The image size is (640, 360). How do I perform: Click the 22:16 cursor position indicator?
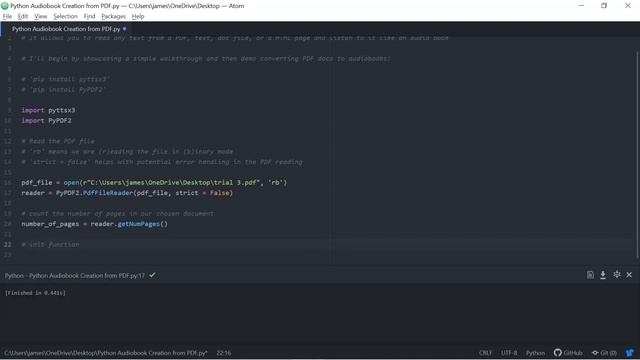224,353
